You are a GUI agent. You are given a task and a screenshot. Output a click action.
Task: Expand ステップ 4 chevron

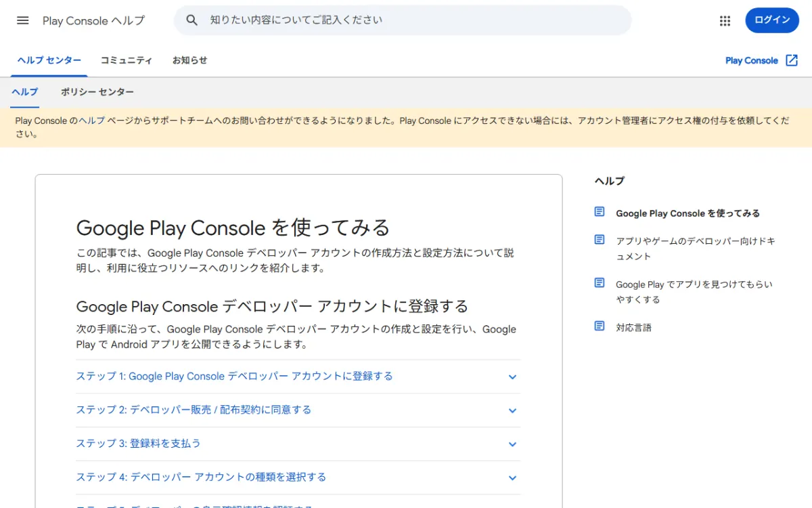click(512, 478)
